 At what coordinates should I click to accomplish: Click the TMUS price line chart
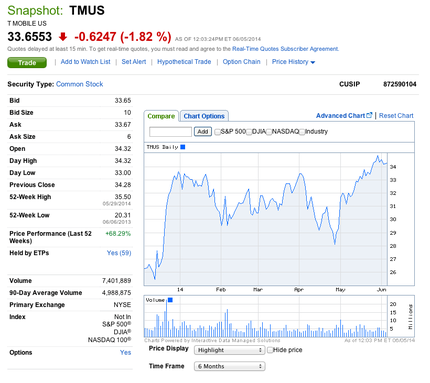[266, 219]
